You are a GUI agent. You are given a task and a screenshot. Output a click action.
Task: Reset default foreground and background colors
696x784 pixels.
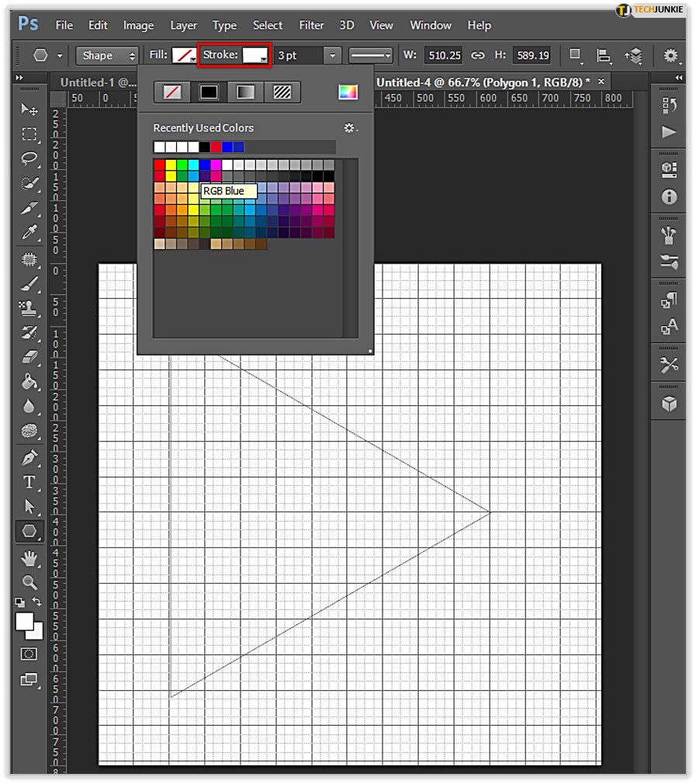(20, 602)
